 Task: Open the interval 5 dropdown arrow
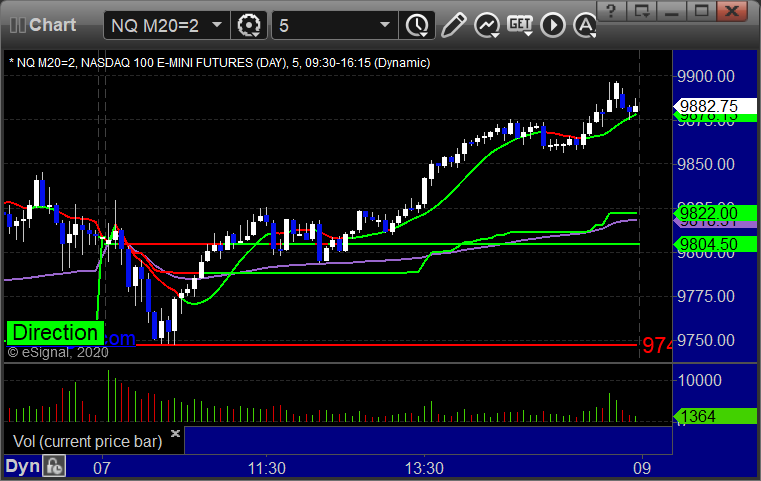pyautogui.click(x=385, y=25)
